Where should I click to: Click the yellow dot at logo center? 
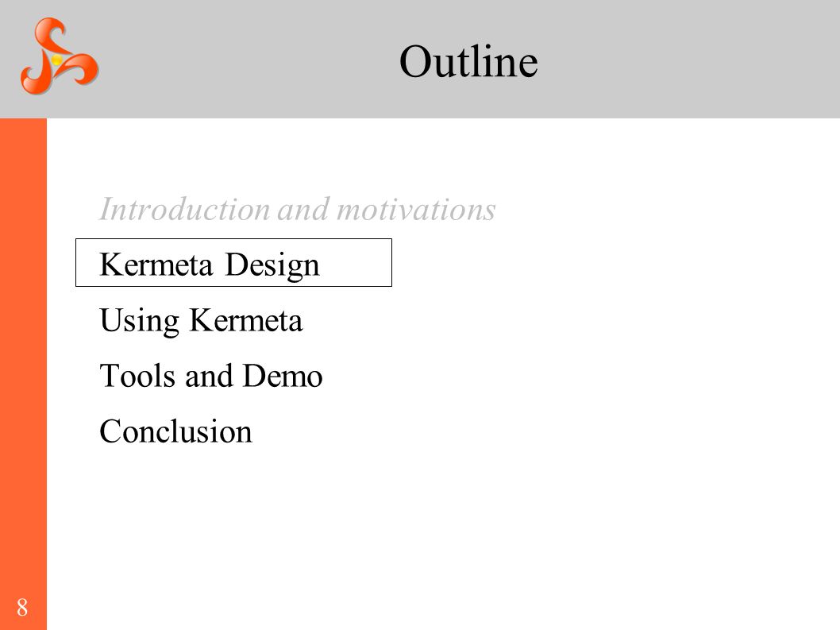click(x=57, y=60)
